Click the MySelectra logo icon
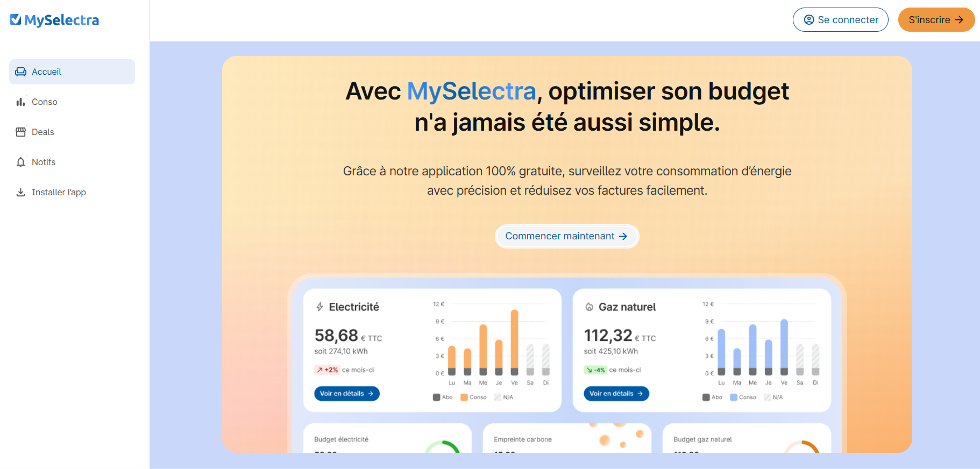This screenshot has height=469, width=980. [x=16, y=19]
